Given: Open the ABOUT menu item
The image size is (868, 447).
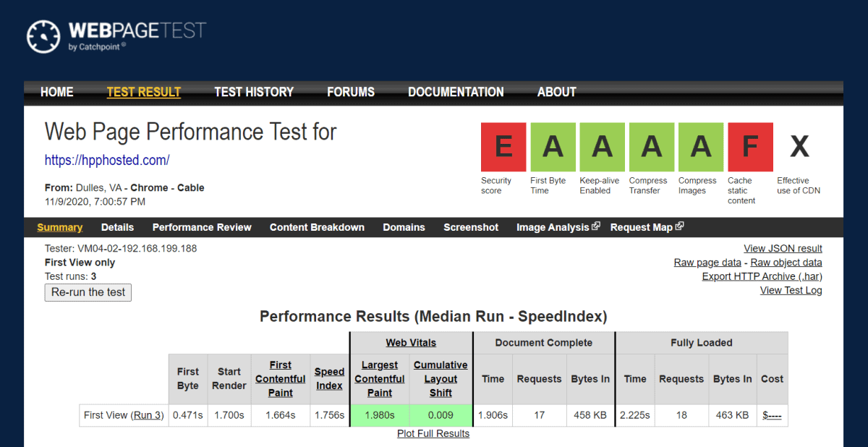Looking at the screenshot, I should point(557,92).
